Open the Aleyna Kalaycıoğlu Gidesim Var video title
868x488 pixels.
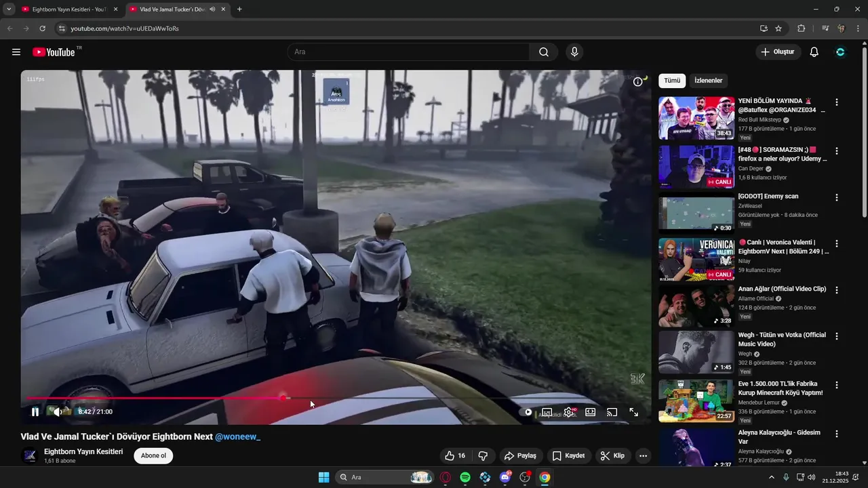(779, 436)
